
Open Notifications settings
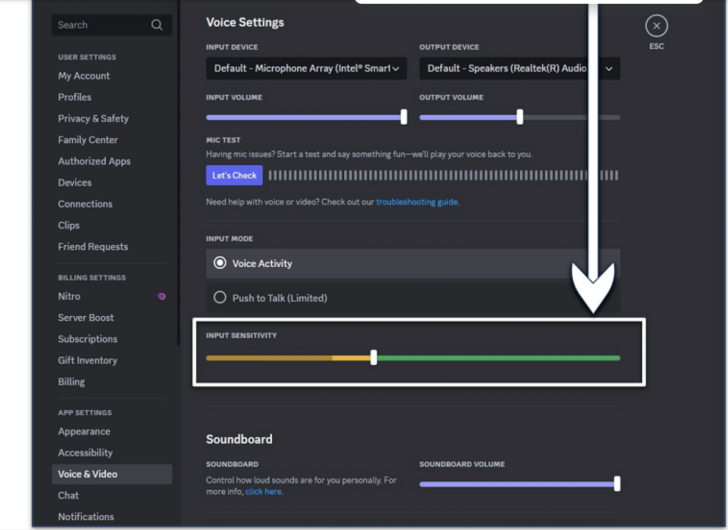pyautogui.click(x=86, y=517)
